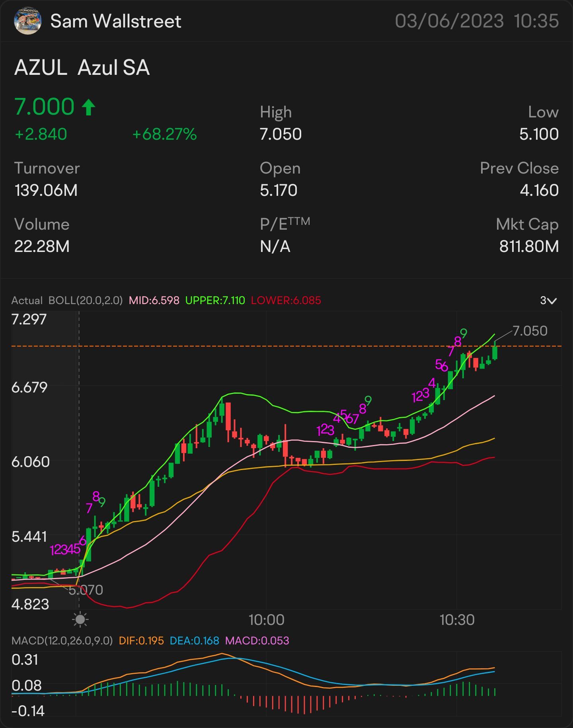Tap the Low value 5.100
573x728 pixels.
(539, 134)
